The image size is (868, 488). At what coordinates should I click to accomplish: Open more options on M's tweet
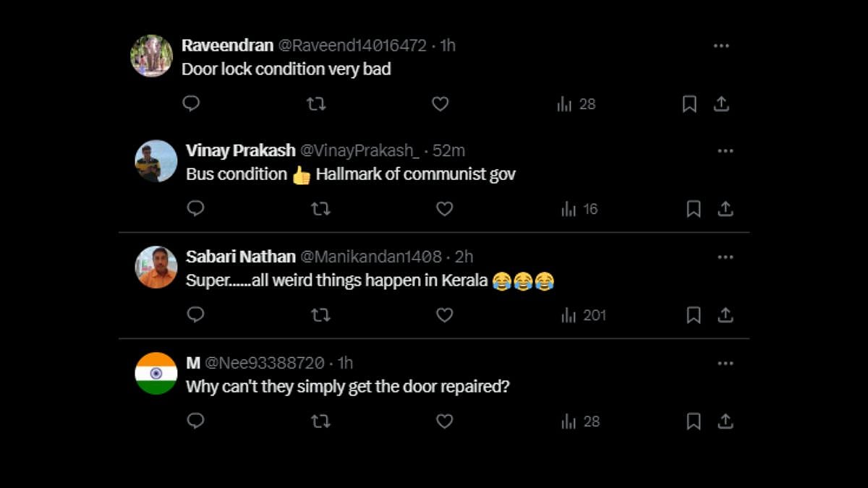pyautogui.click(x=726, y=363)
